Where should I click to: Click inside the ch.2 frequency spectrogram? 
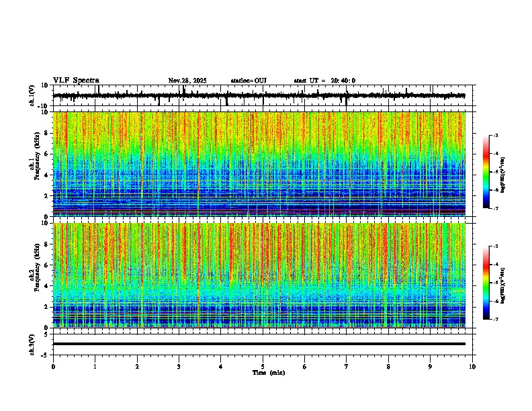tap(259, 275)
